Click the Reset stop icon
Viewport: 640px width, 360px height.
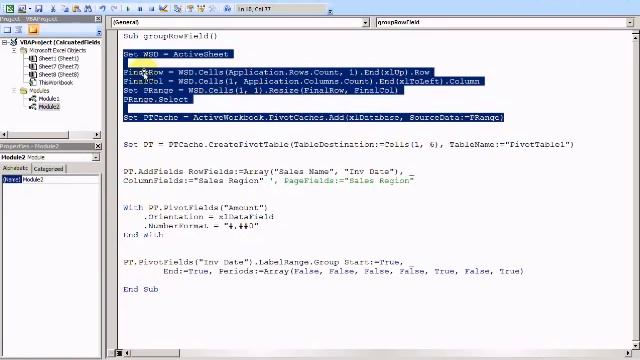(x=151, y=8)
